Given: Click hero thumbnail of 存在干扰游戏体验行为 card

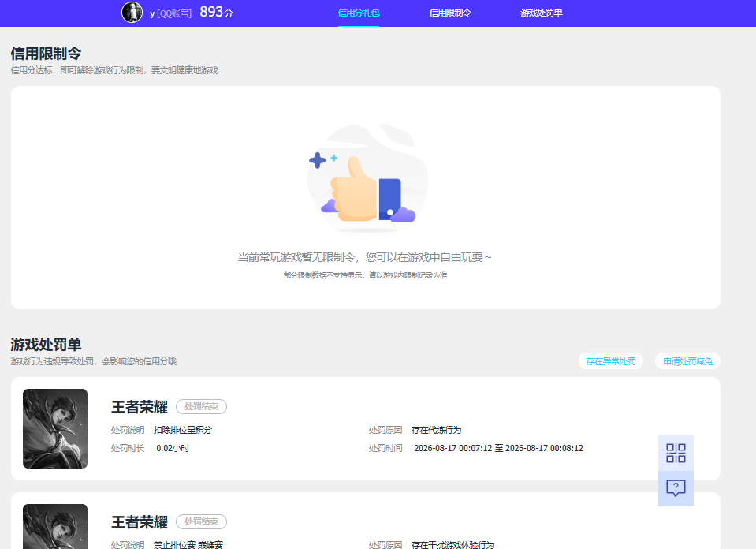Looking at the screenshot, I should pyautogui.click(x=55, y=526).
